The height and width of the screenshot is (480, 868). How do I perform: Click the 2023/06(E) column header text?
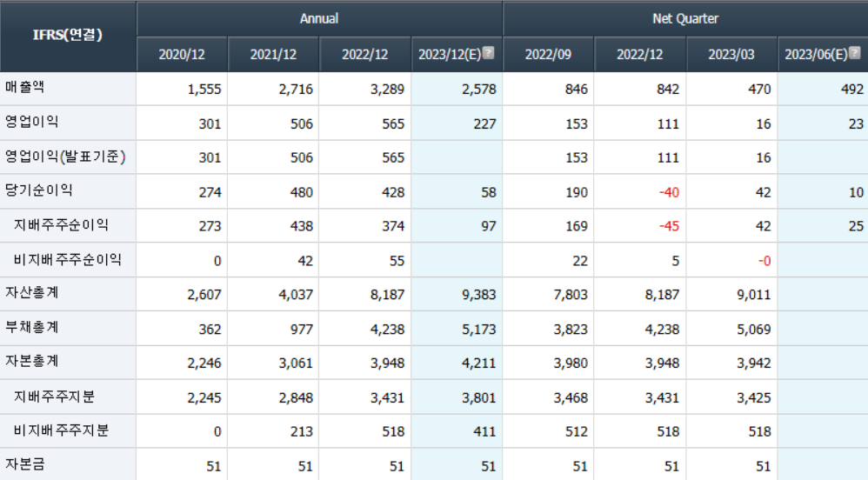click(x=816, y=54)
